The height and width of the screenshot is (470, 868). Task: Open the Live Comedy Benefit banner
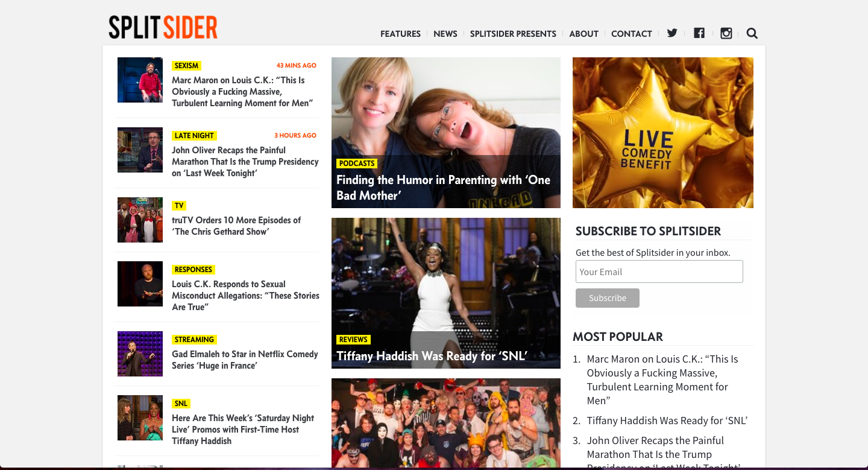tap(663, 133)
